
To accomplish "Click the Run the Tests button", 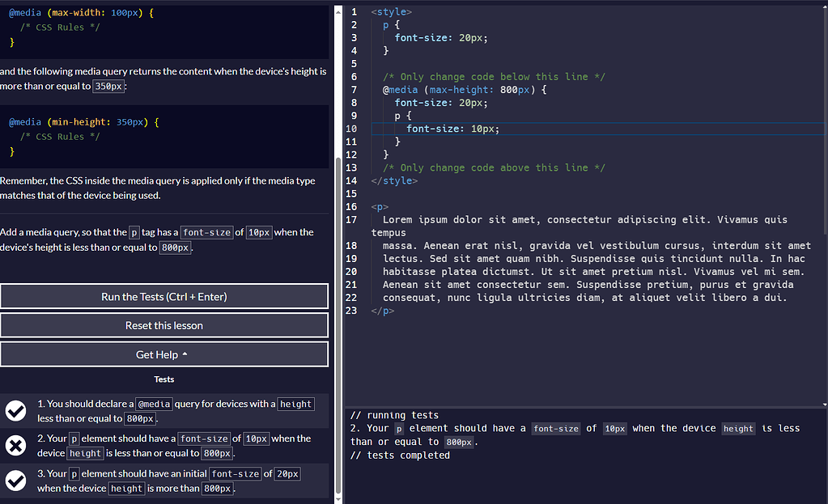I will (x=163, y=295).
